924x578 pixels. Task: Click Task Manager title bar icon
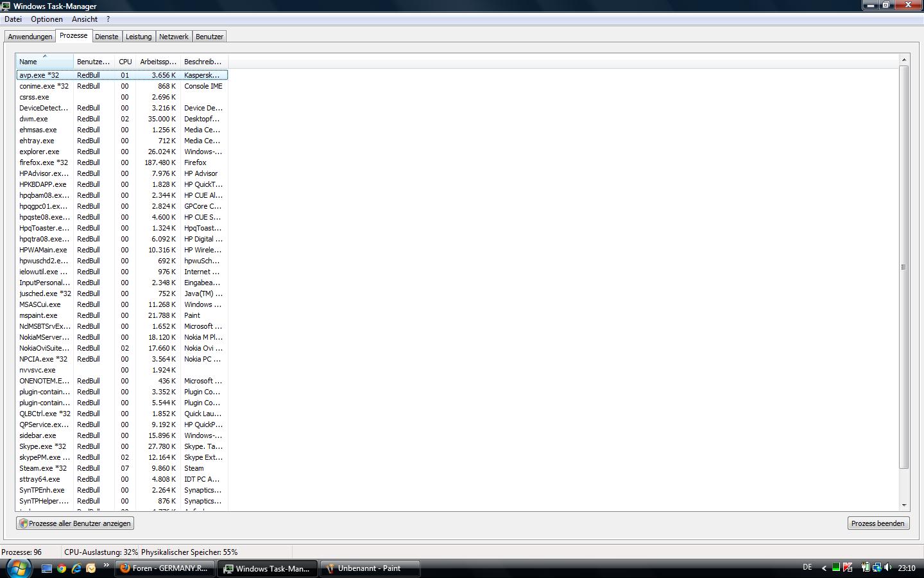6,6
